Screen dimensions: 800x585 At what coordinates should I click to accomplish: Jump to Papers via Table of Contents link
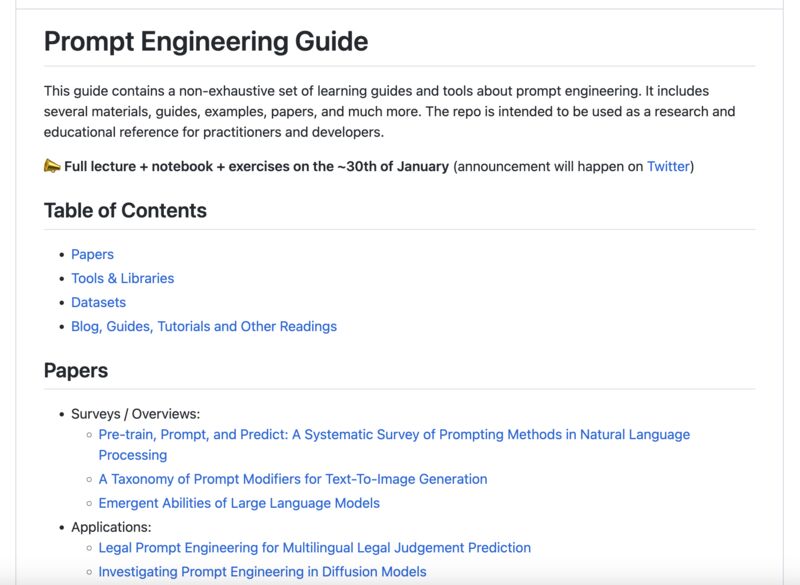tap(92, 255)
